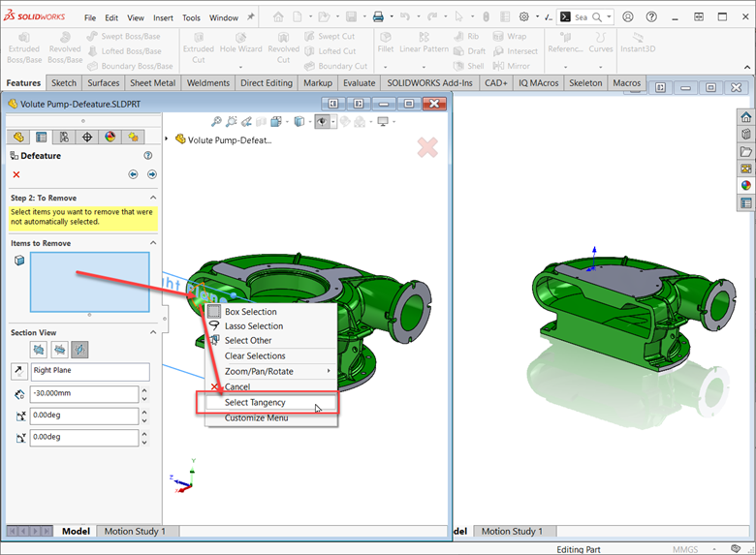Click the Defeature help question-mark icon
Screen dimensions: 756x555
pyautogui.click(x=148, y=156)
